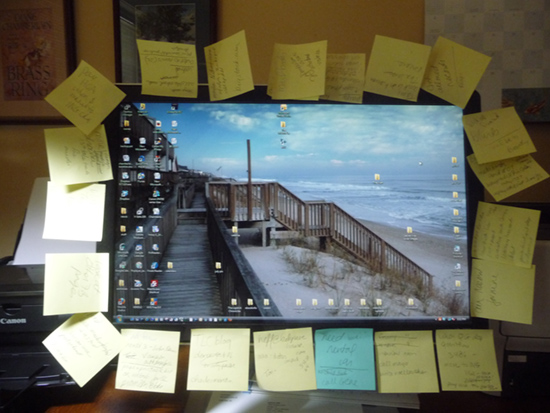Viewport: 550px width, 413px height.
Task: Open the Windows Start orb
Action: [119, 319]
